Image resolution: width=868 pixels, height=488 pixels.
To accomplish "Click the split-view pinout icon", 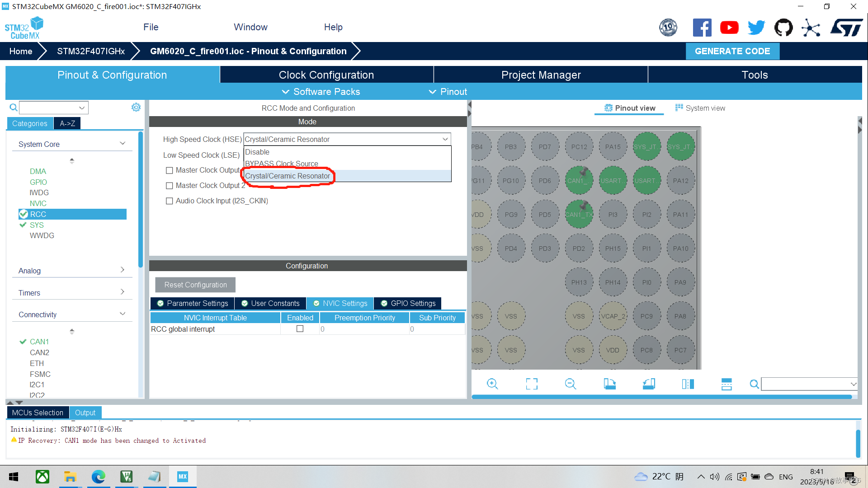I will pyautogui.click(x=688, y=384).
